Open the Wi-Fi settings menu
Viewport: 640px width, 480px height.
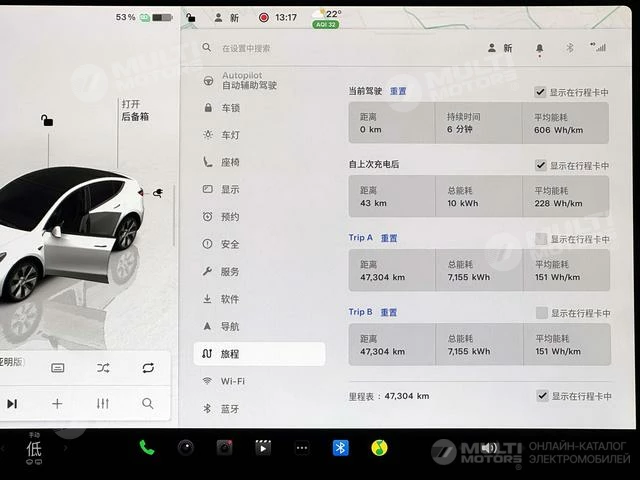224,381
